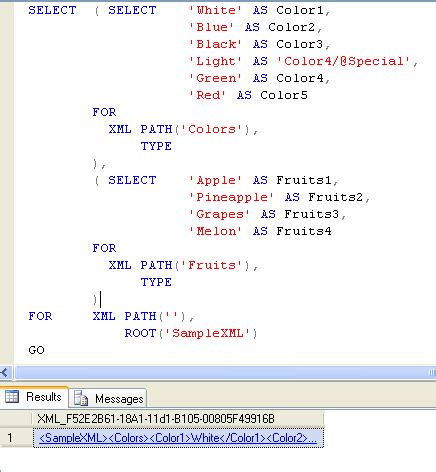Image resolution: width=436 pixels, height=472 pixels.
Task: Click the ROOT keyword
Action: (140, 333)
